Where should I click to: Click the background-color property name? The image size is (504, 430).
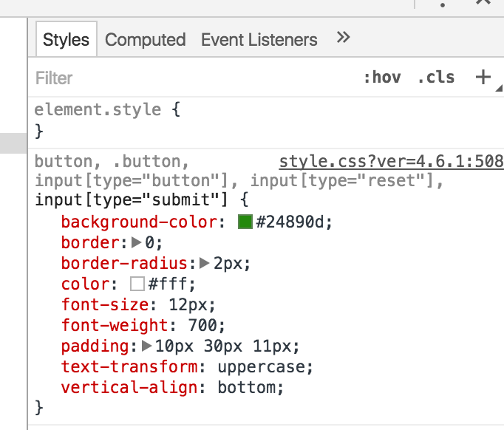139,222
